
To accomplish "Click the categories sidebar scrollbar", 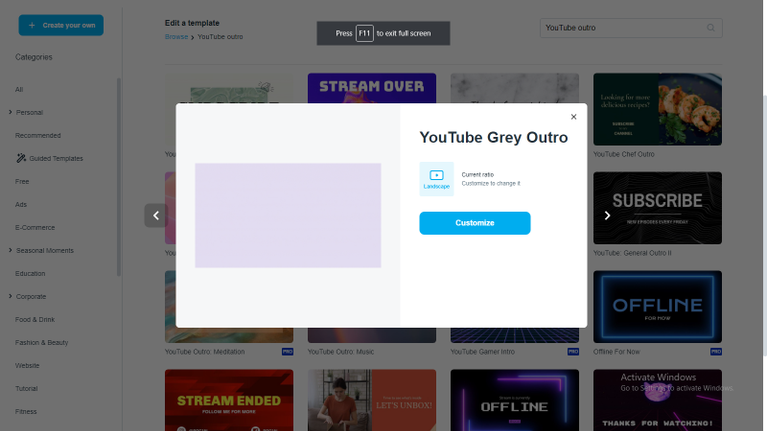I will click(118, 177).
